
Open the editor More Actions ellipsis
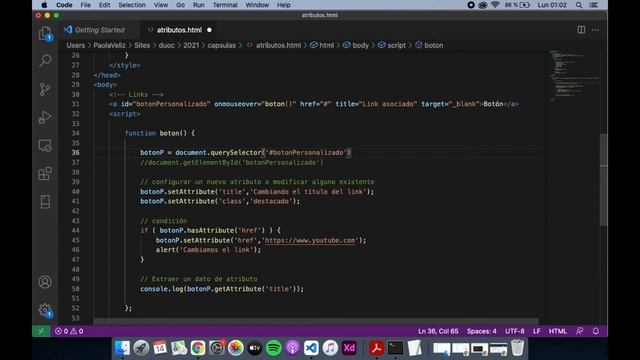596,30
